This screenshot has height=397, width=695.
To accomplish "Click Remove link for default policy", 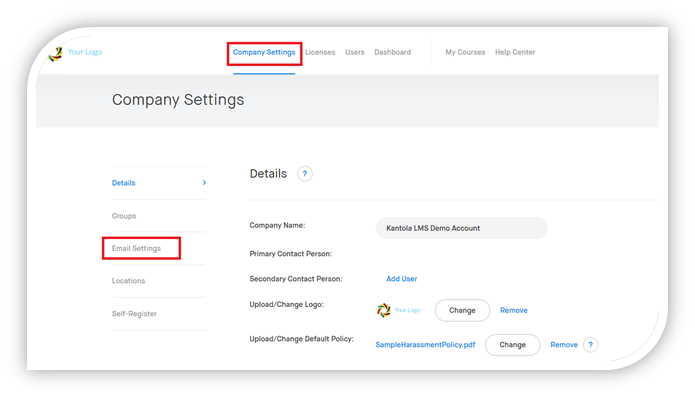I will coord(564,345).
